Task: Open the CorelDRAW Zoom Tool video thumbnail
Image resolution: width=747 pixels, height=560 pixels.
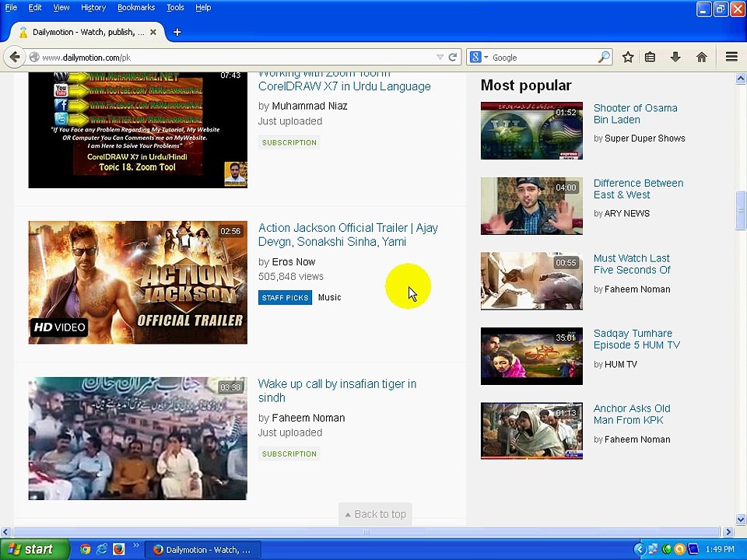Action: (138, 130)
